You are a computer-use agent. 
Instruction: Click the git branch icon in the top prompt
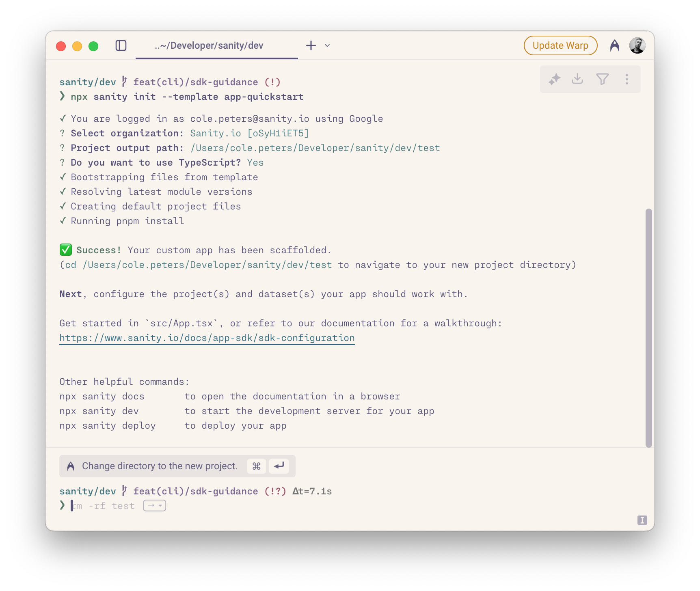coord(124,82)
